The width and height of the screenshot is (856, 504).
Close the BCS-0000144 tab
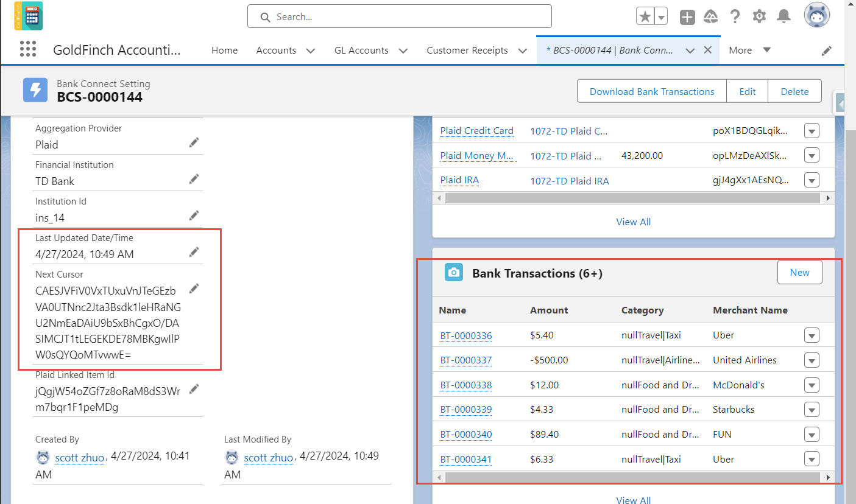point(708,50)
